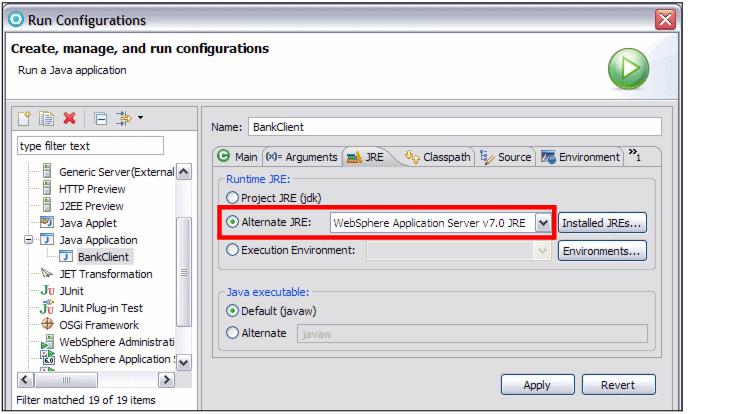The image size is (741, 414).
Task: Show hidden tabs with the chevron
Action: coord(634,154)
